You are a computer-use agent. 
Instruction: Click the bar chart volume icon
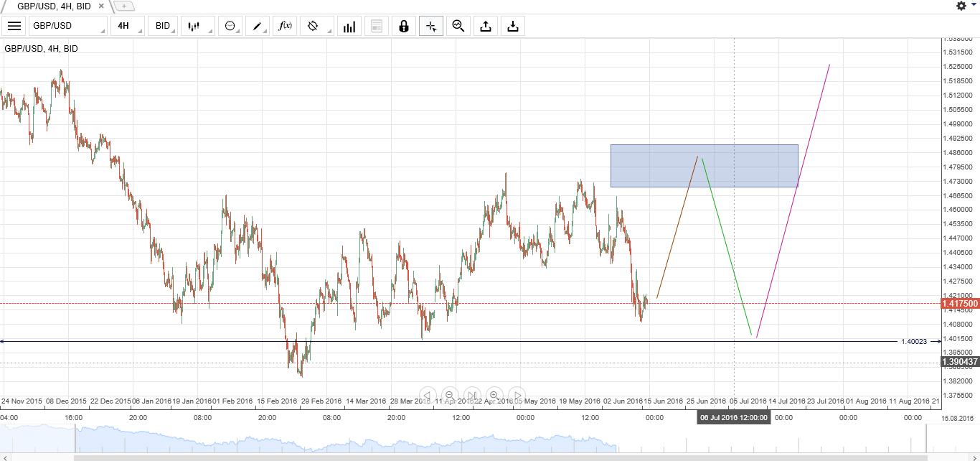tap(349, 27)
